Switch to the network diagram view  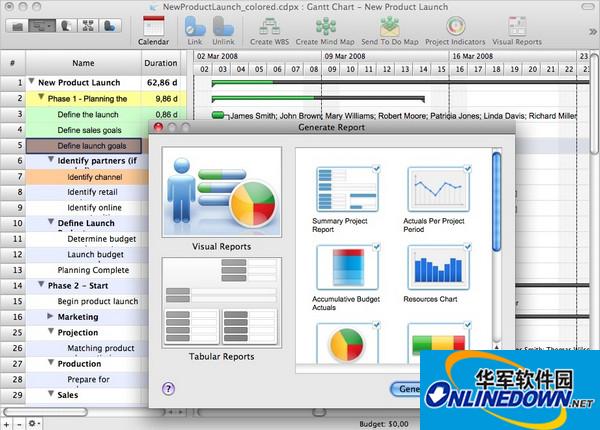[88, 26]
